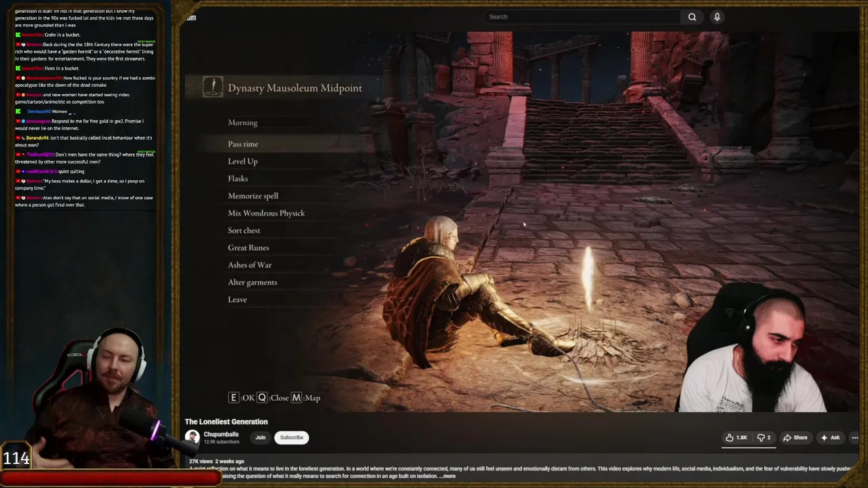The width and height of the screenshot is (868, 488).
Task: Click the Chupumballs channel avatar
Action: [x=193, y=437]
